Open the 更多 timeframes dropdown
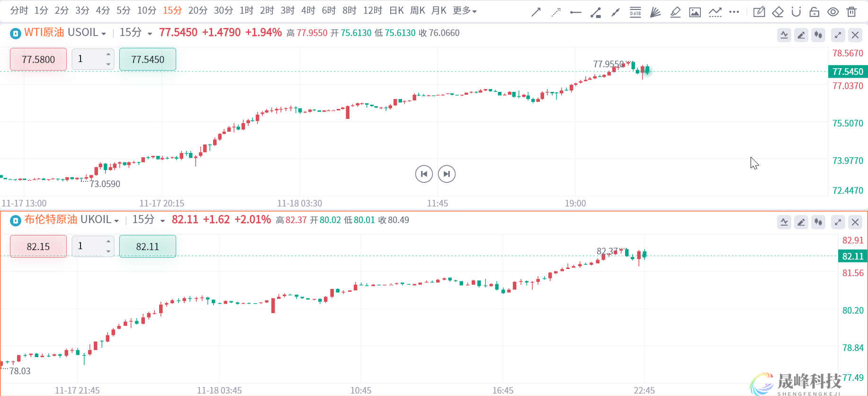 (465, 10)
